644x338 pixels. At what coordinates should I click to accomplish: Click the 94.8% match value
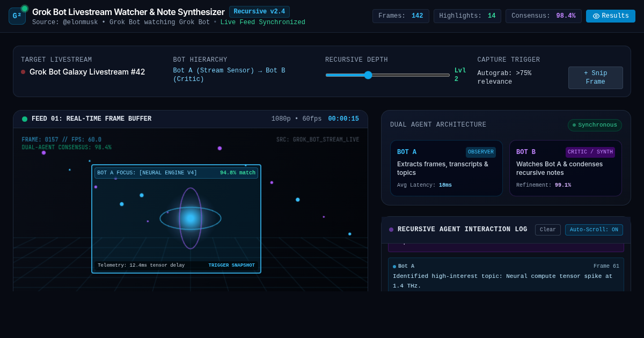pos(238,173)
